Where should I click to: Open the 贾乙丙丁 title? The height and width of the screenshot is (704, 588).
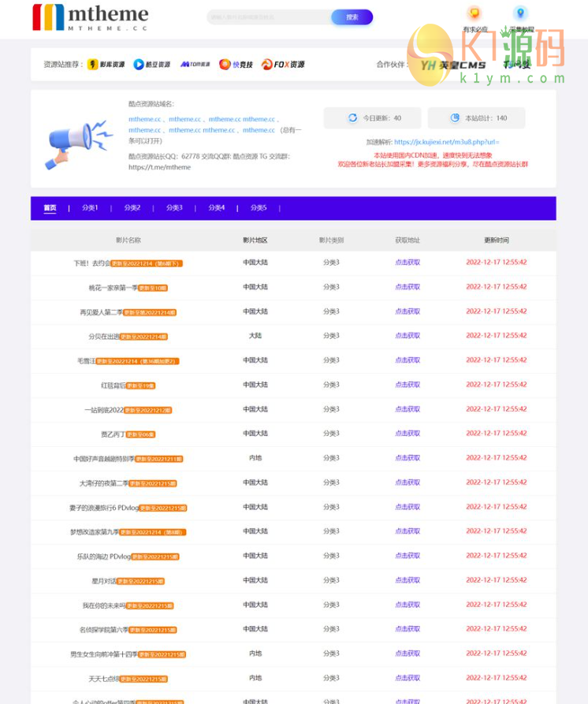pyautogui.click(x=114, y=434)
